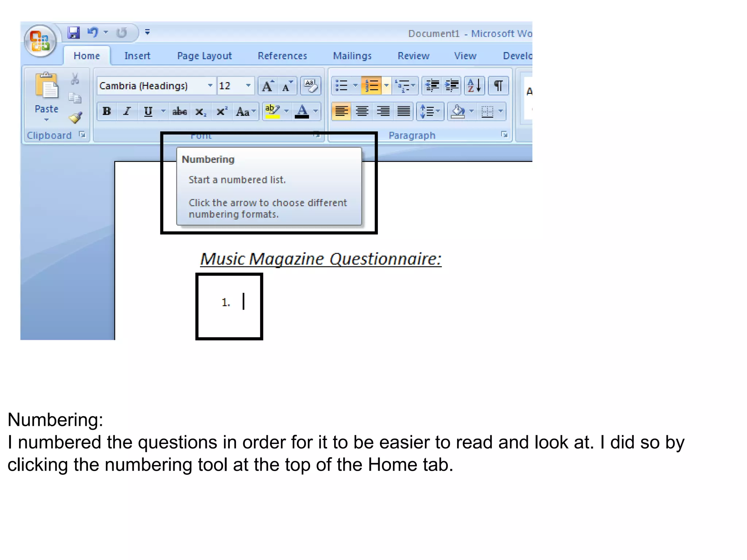Open underline style dropdown arrow
The image size is (747, 560).
163,111
